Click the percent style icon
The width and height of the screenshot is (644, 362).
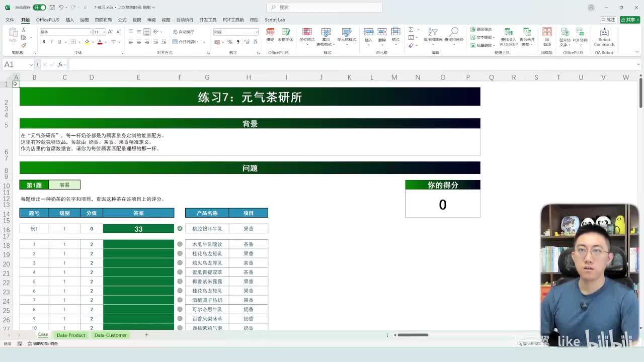pos(229,42)
